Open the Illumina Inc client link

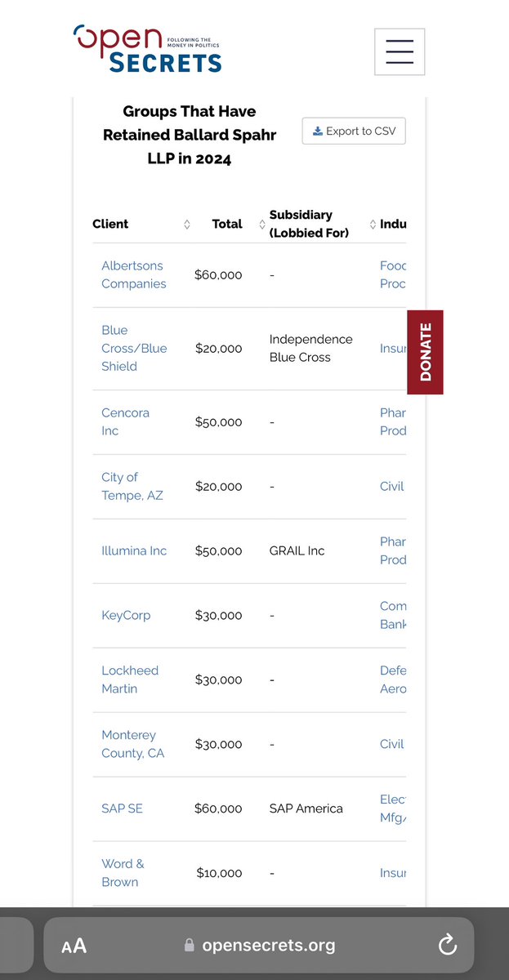pyautogui.click(x=134, y=550)
